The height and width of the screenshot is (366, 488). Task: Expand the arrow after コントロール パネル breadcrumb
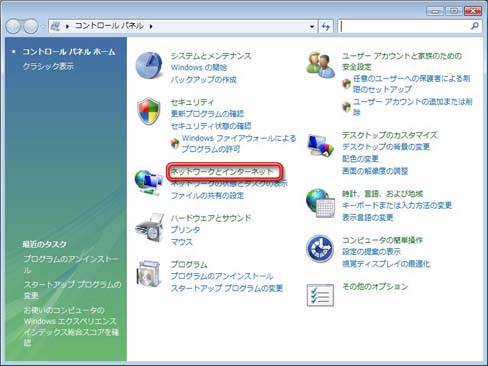pyautogui.click(x=151, y=26)
